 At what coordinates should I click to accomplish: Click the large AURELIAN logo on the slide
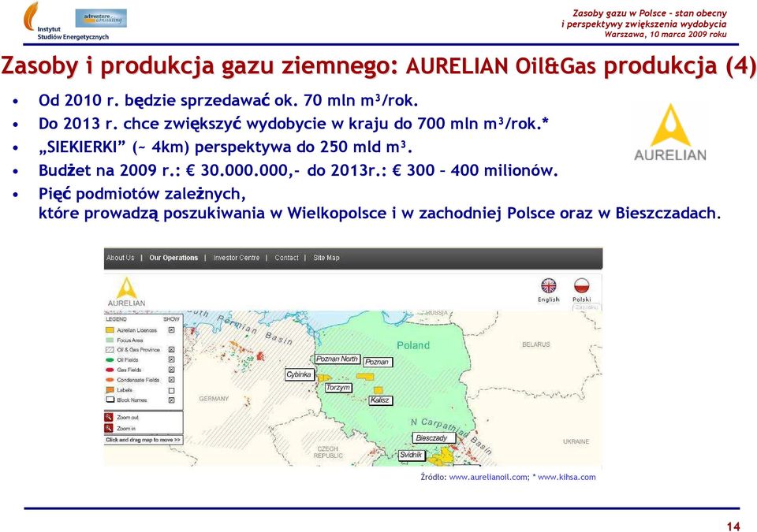670,132
